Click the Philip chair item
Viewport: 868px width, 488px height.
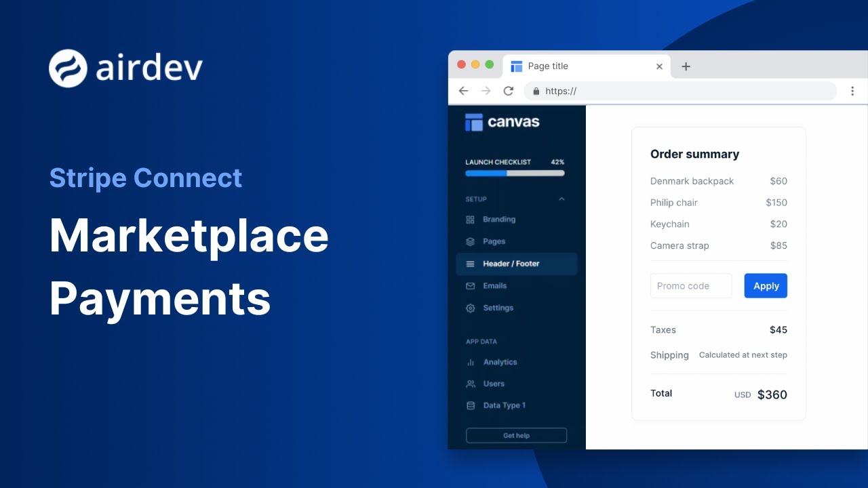point(673,203)
